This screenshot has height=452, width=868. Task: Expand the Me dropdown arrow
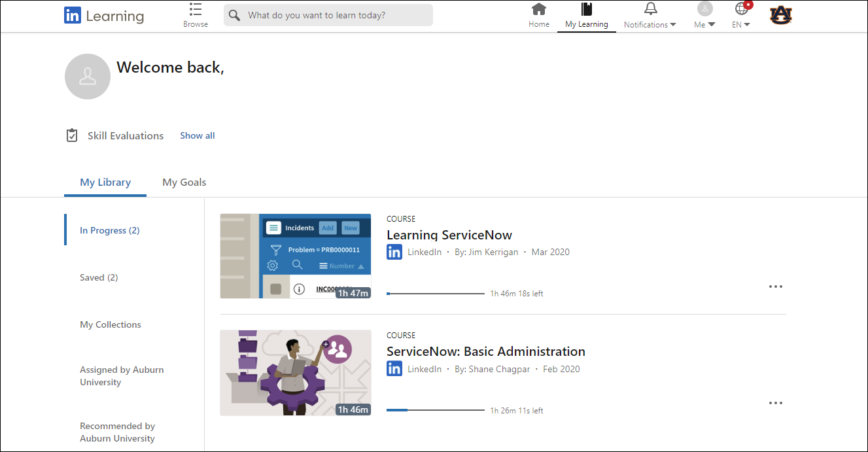pos(712,25)
